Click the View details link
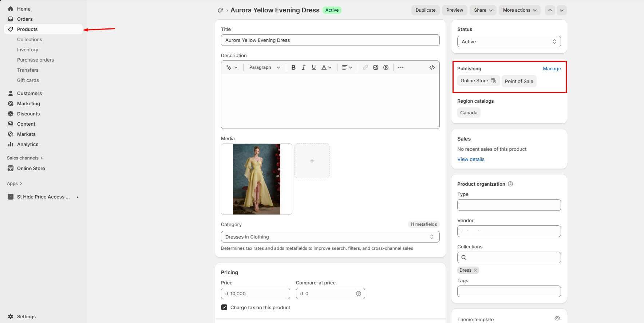 pyautogui.click(x=471, y=159)
